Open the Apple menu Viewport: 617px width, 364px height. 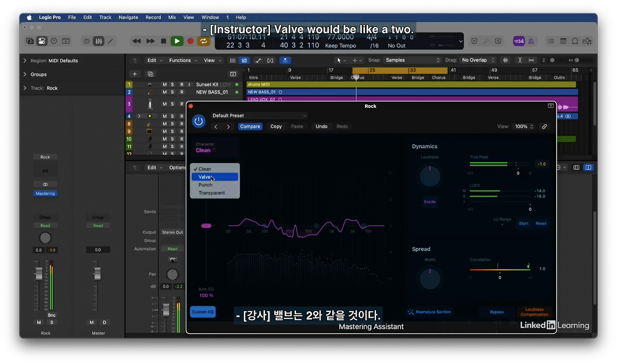[x=29, y=17]
